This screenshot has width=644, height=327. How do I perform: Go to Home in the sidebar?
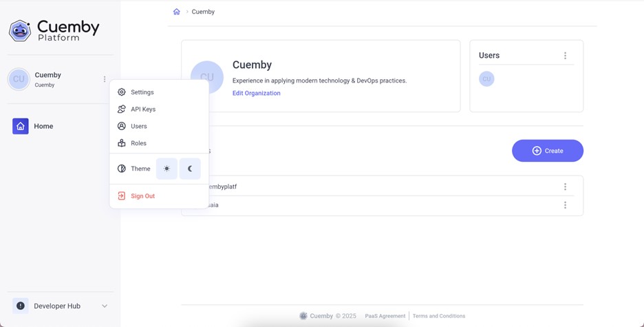coord(43,126)
